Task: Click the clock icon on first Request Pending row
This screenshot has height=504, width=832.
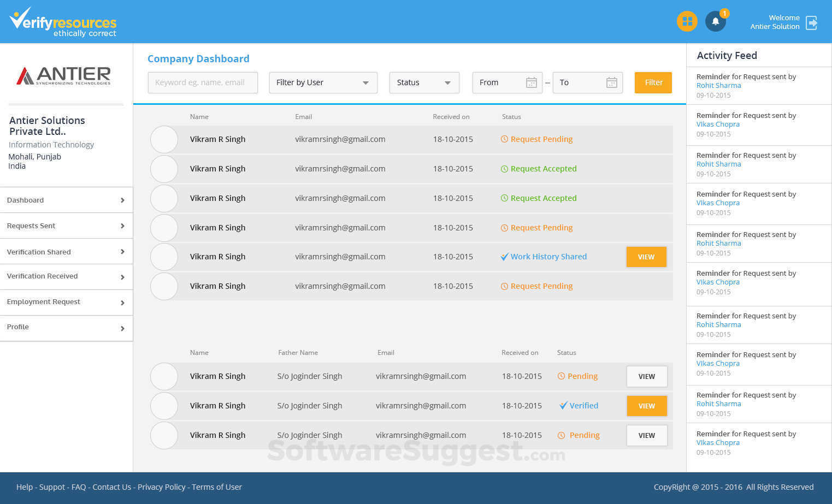Action: point(504,139)
